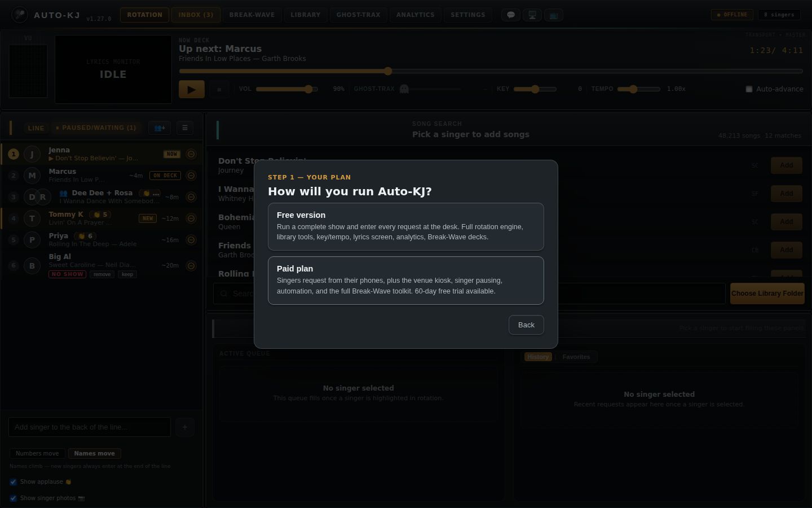Click the minus icon on Marcus's row
The image size is (812, 508).
[191, 176]
